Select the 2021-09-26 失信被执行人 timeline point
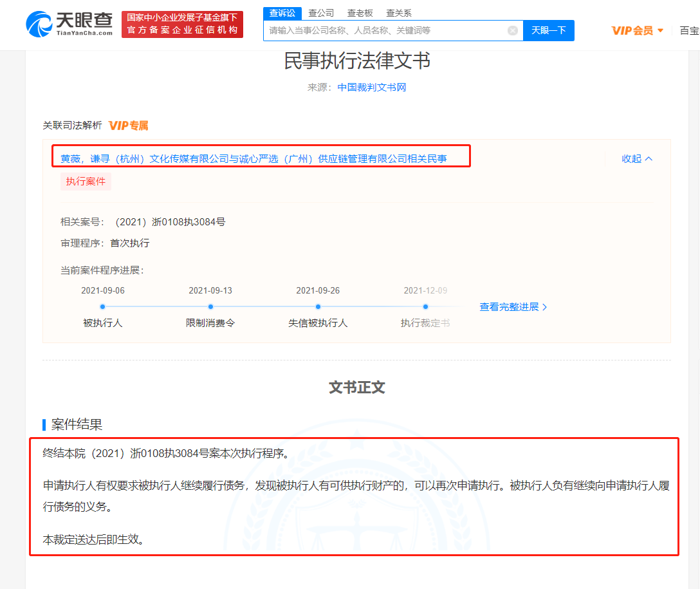 [x=318, y=307]
